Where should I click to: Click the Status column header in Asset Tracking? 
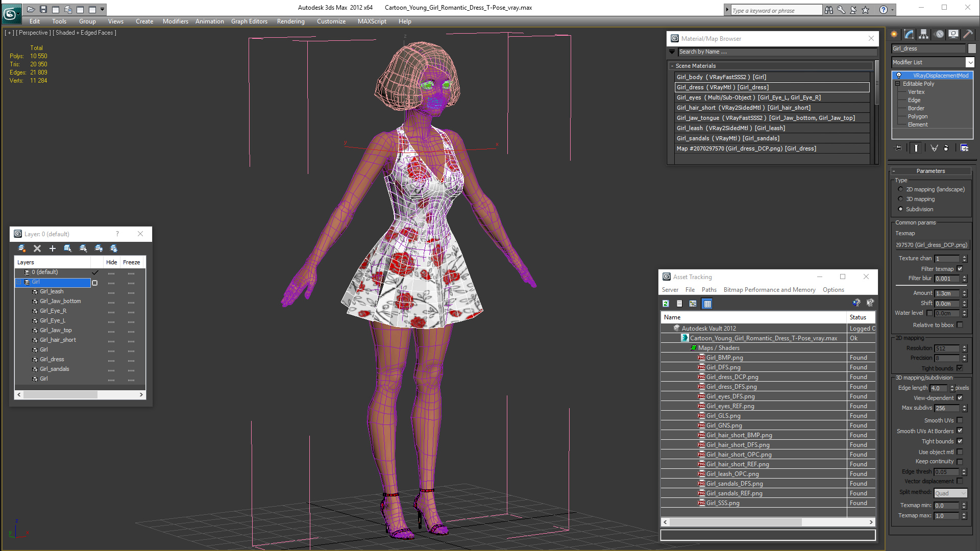coord(861,317)
